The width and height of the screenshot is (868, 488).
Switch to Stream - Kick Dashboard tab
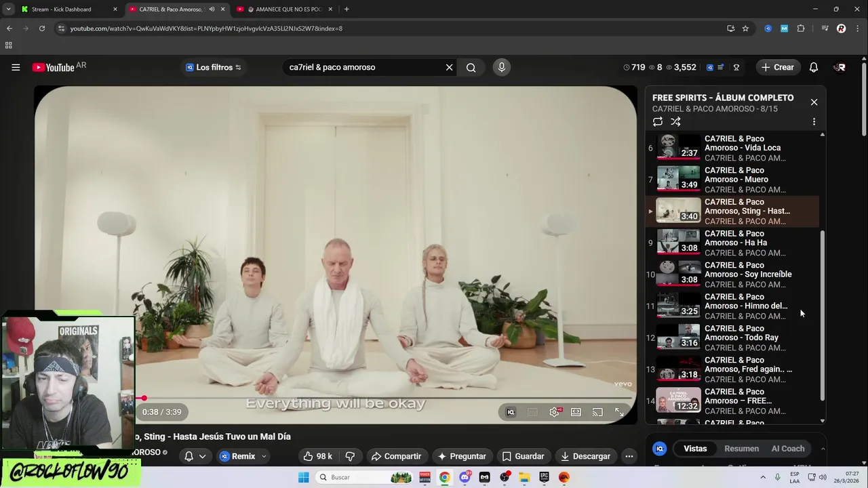click(70, 9)
